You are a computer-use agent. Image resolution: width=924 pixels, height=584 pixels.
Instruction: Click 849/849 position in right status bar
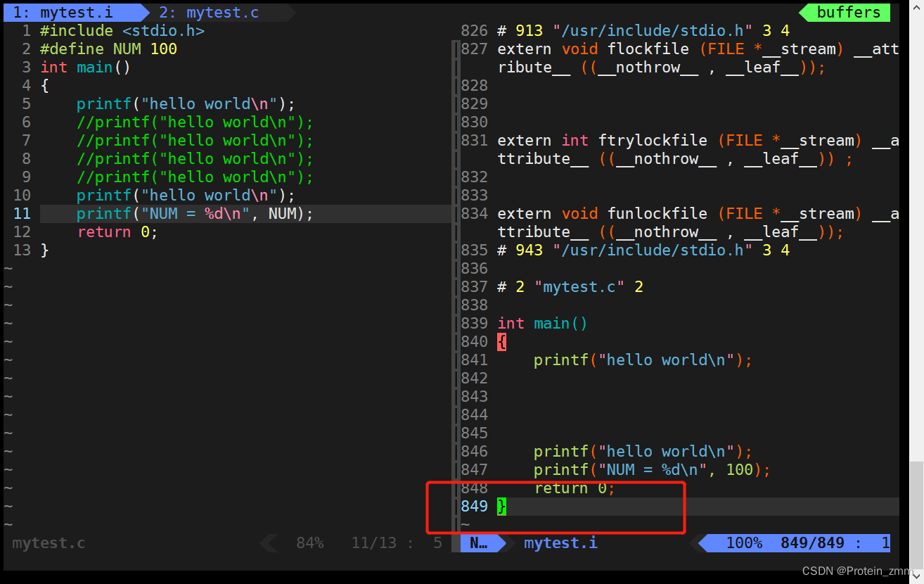tap(812, 543)
